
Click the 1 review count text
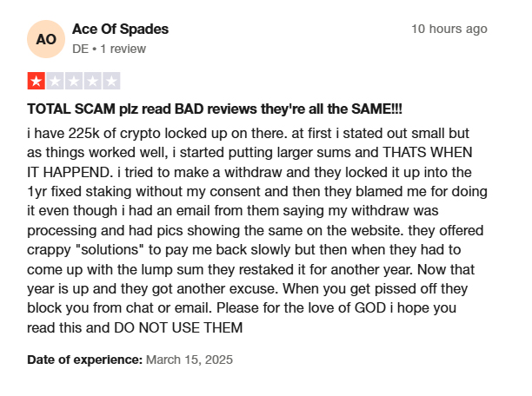123,49
